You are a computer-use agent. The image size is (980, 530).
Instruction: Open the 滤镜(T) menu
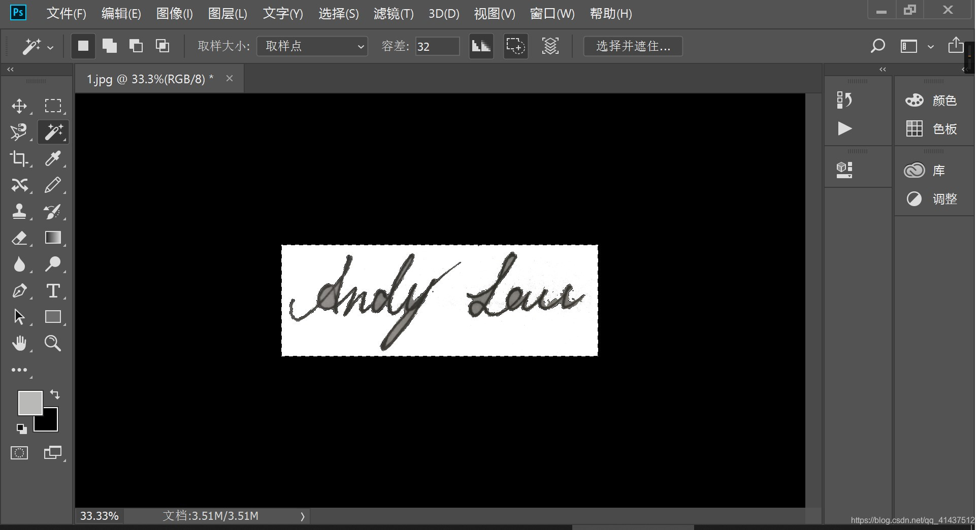point(394,14)
